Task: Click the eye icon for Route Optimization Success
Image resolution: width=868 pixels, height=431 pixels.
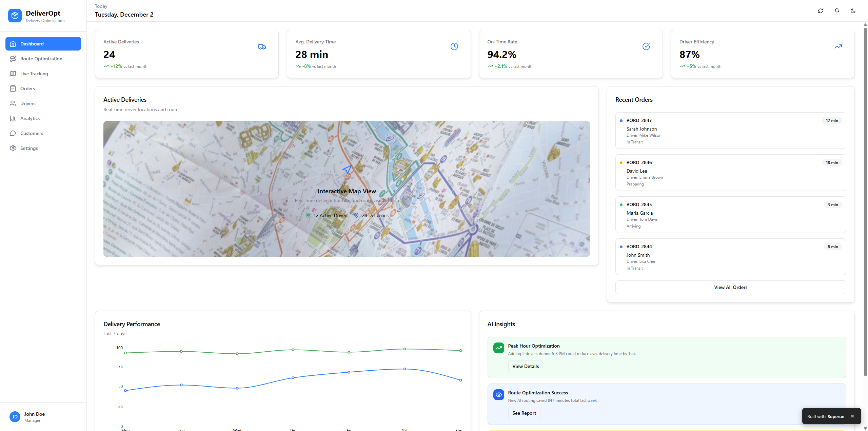Action: click(x=498, y=395)
